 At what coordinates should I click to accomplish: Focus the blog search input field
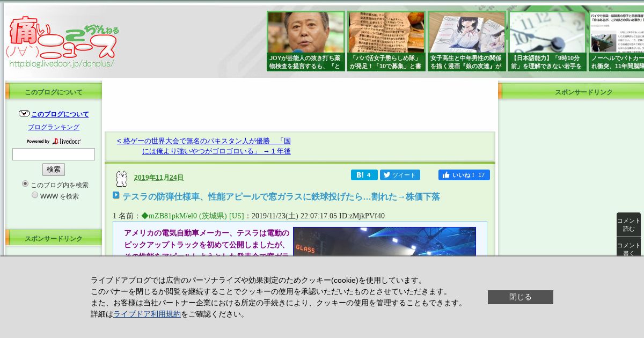[x=54, y=155]
